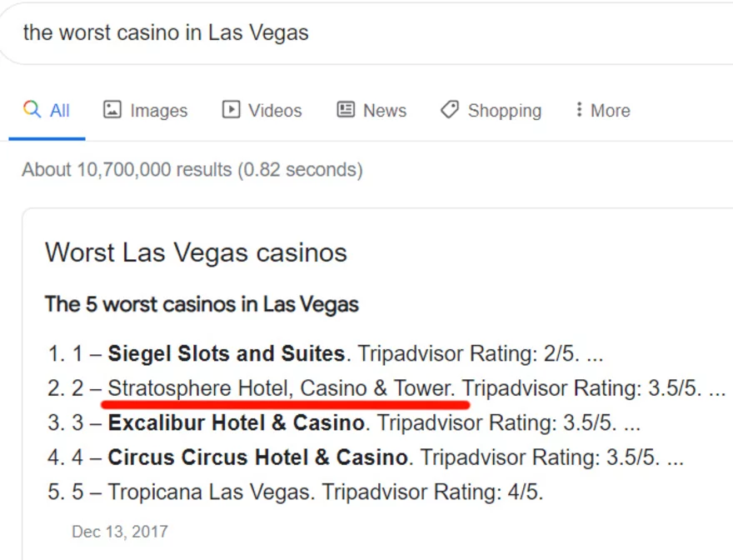Click the Videos tab play icon

click(231, 110)
